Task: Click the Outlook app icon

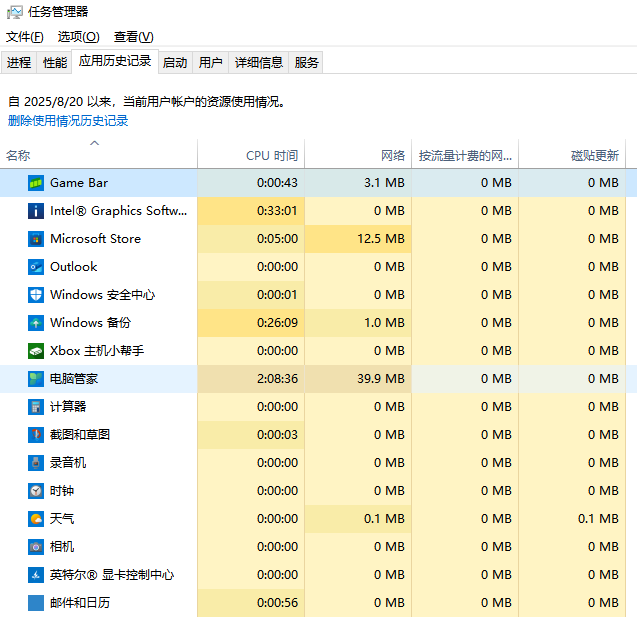Action: [36, 267]
